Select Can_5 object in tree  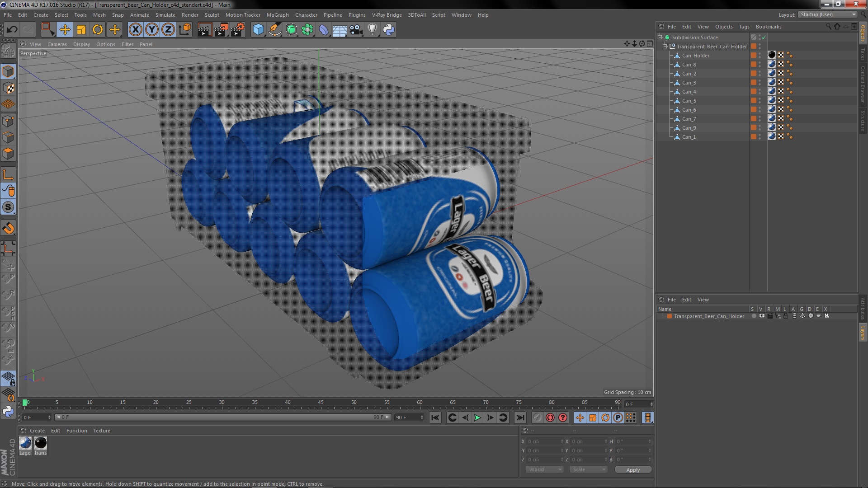(x=689, y=101)
